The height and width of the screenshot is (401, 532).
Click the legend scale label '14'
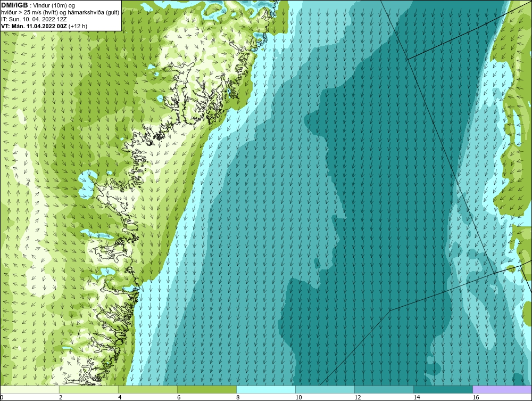[417, 397]
